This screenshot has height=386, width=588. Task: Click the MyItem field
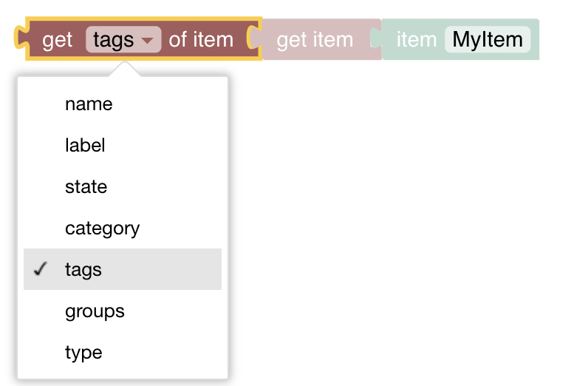pos(488,40)
